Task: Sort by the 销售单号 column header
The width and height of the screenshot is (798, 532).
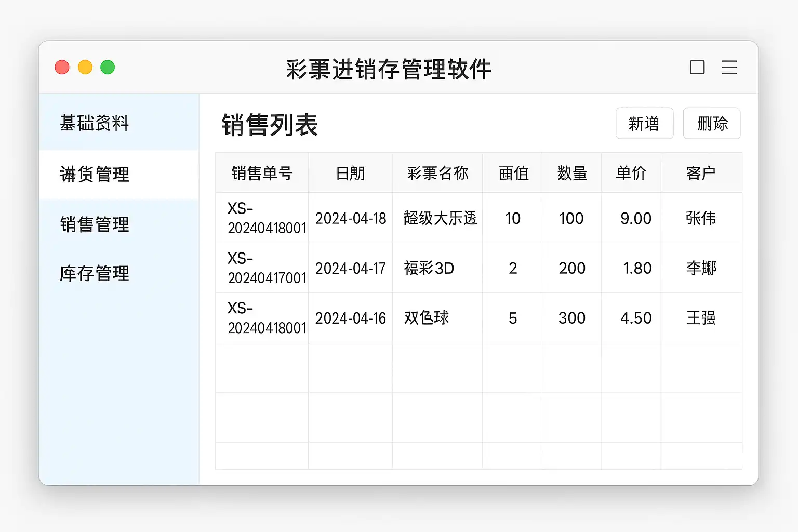Action: (262, 173)
